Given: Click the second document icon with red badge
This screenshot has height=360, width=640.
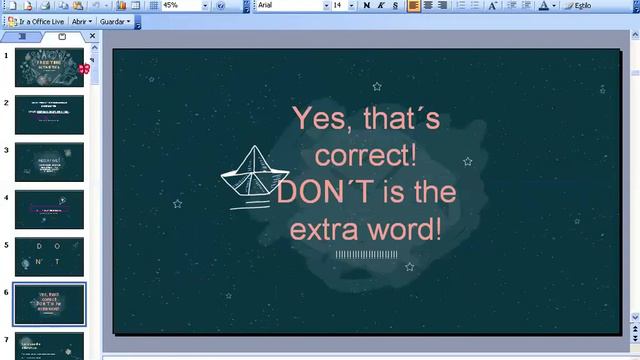Looking at the screenshot, I should 28,5.
